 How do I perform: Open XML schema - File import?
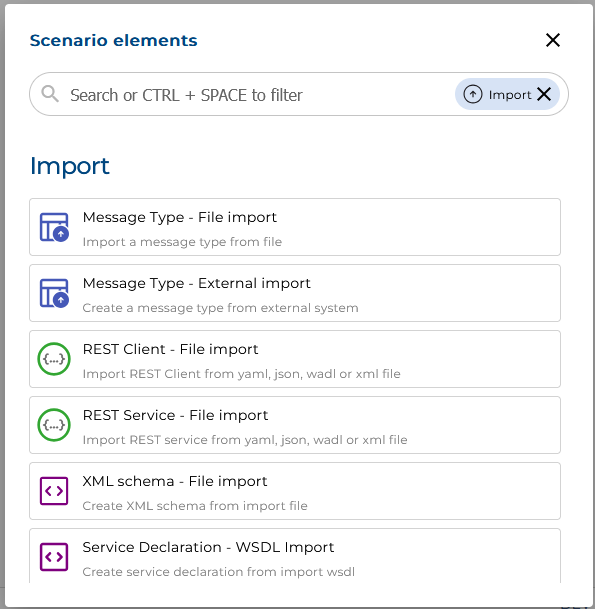tap(295, 491)
